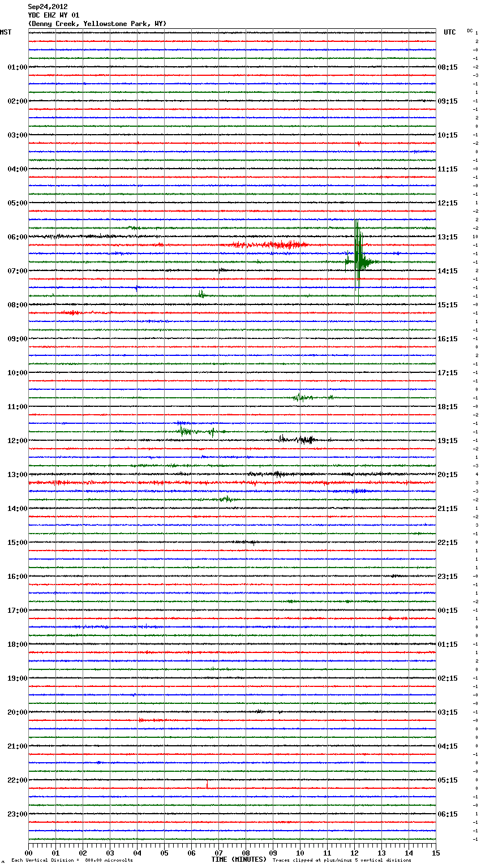Click the TIME (MINUTES) axis title
Image resolution: width=481 pixels, height=868 pixels.
tap(239, 860)
